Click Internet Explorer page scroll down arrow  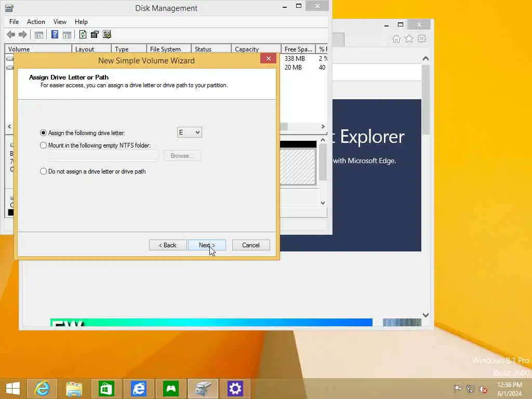[x=425, y=315]
